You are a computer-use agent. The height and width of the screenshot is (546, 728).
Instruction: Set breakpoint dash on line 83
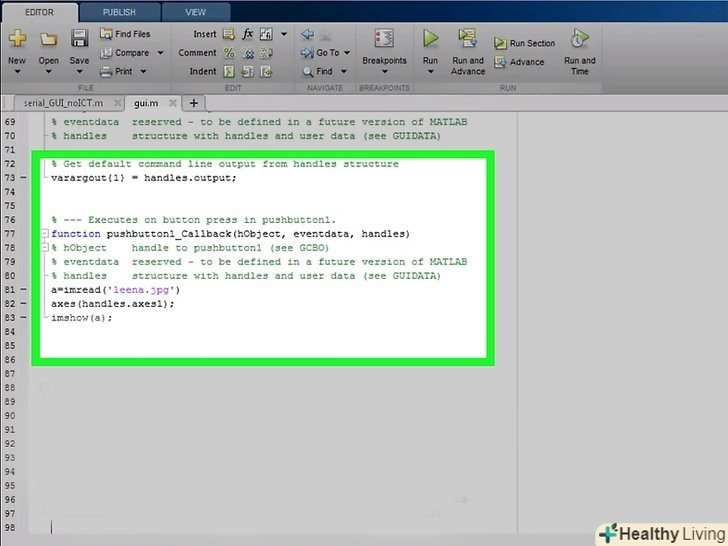pyautogui.click(x=23, y=317)
